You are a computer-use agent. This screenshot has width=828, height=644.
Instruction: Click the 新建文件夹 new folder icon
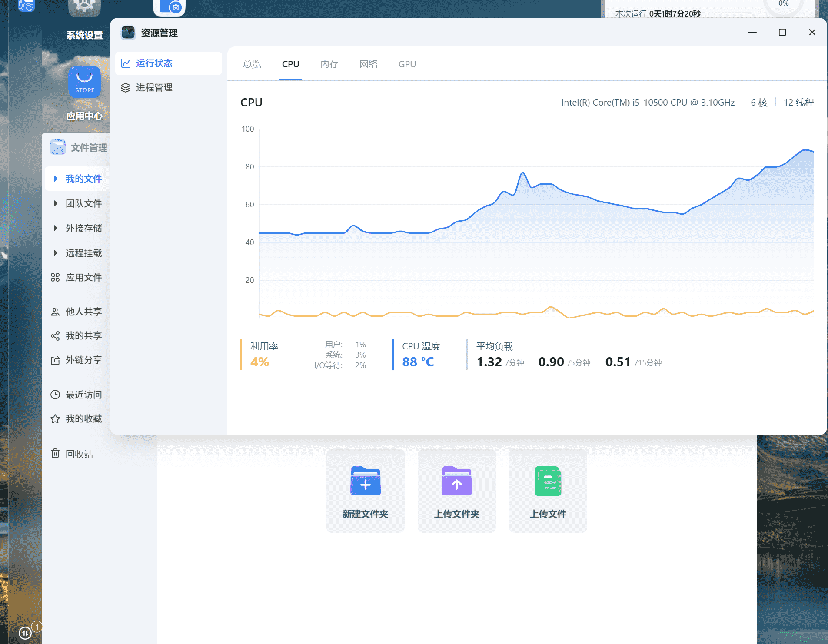click(x=365, y=481)
